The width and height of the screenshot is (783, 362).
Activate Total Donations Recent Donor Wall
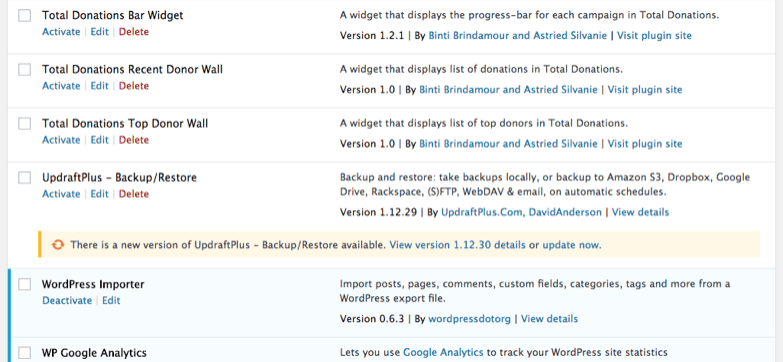click(x=61, y=85)
